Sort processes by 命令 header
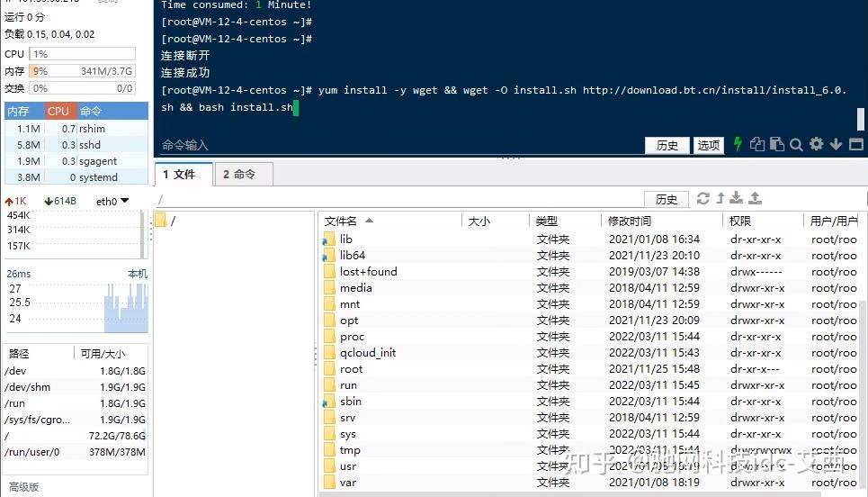The width and height of the screenshot is (868, 497). tap(112, 111)
